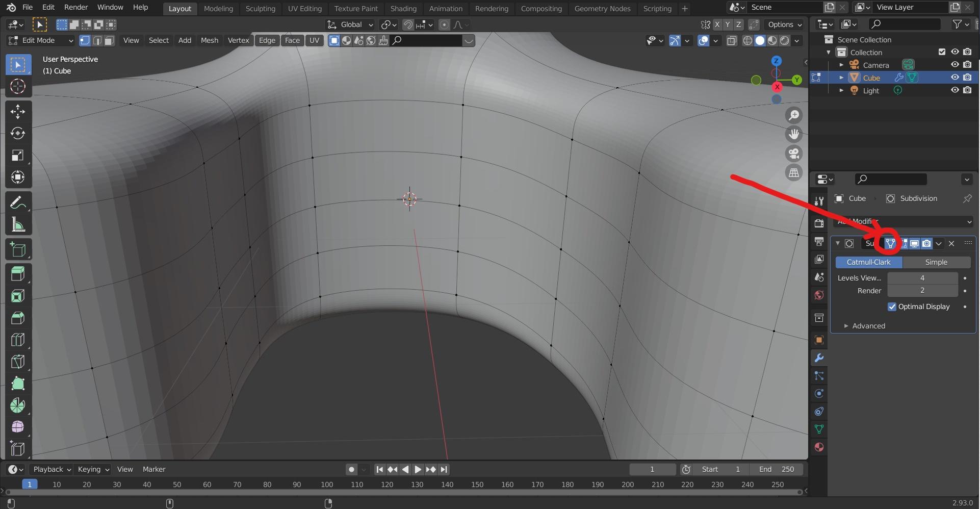
Task: Switch viewport to Material Preview shading
Action: (772, 40)
